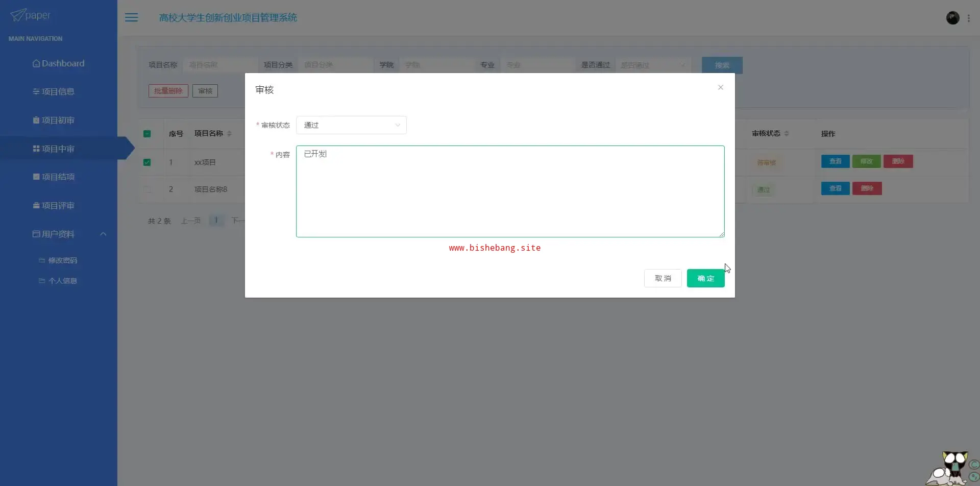
Task: Select 项目中审 in the sidebar
Action: point(54,149)
